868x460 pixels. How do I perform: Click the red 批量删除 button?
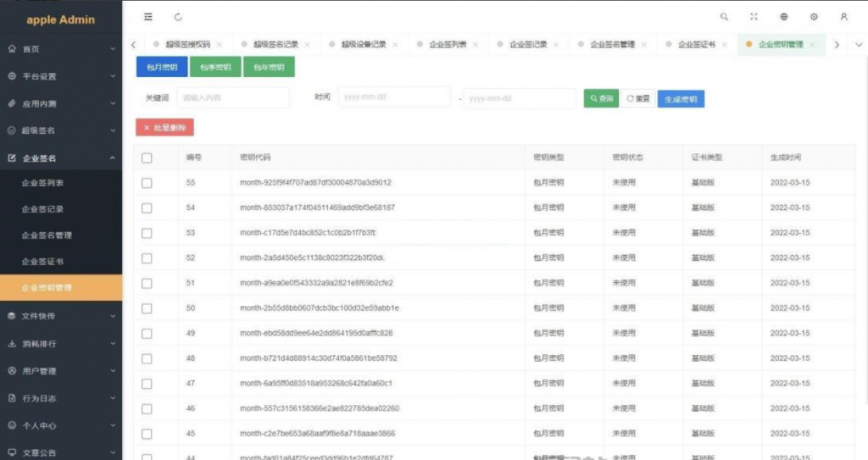[165, 127]
